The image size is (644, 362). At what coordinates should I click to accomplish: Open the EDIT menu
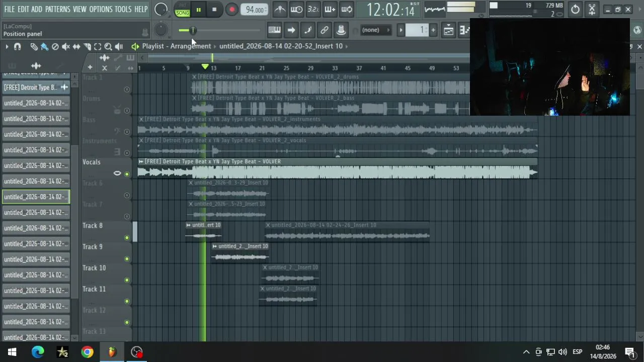[x=24, y=10]
